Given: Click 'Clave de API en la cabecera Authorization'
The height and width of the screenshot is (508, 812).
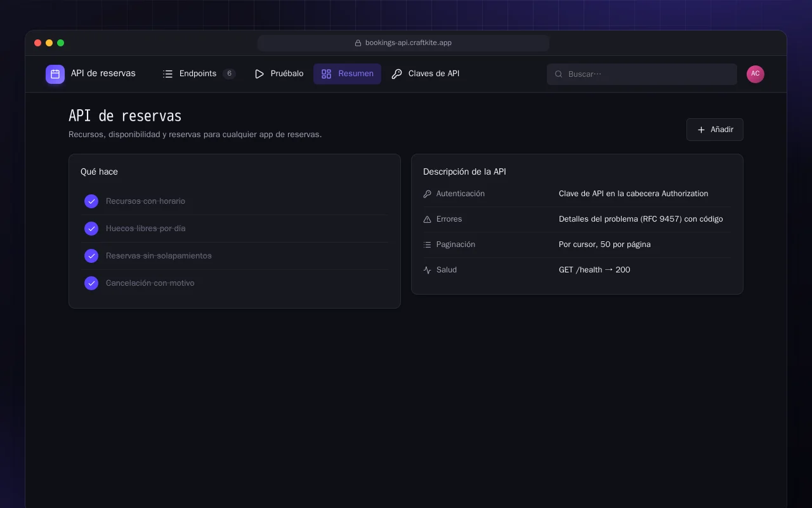Looking at the screenshot, I should [x=634, y=194].
